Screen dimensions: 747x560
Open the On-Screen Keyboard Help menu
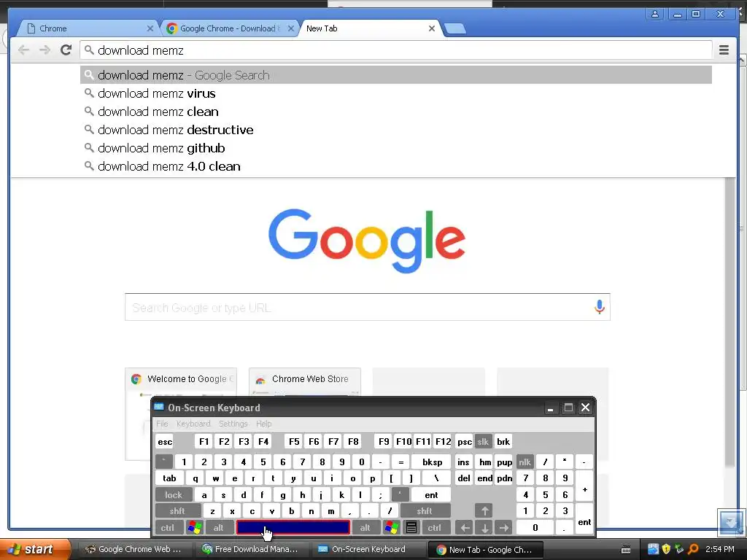click(263, 424)
